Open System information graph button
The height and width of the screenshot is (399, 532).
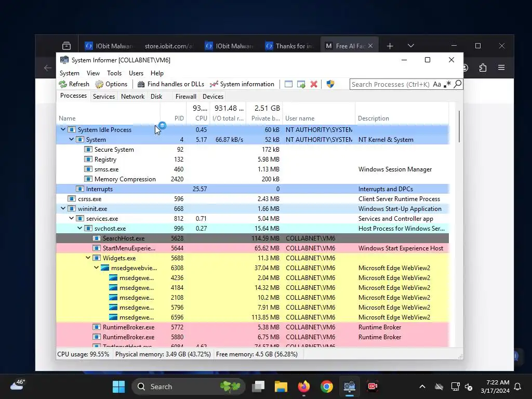point(242,84)
